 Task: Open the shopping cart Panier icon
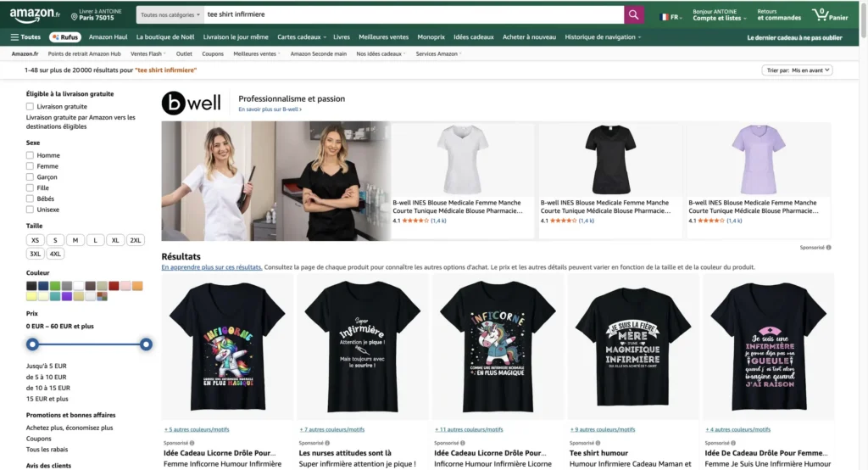click(x=830, y=14)
